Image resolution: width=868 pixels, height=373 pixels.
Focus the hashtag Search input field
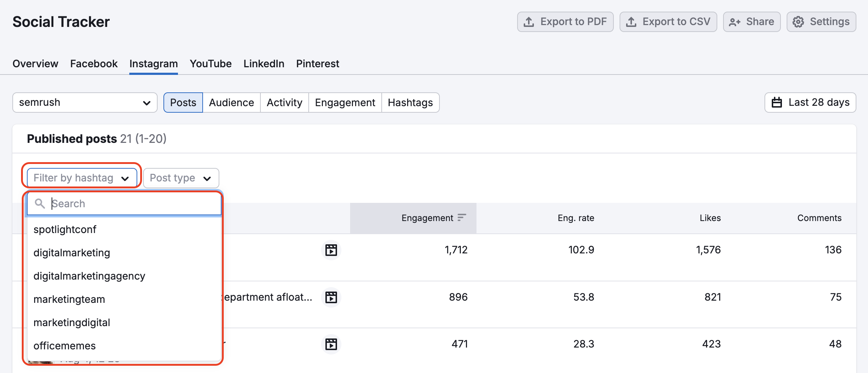coord(134,204)
